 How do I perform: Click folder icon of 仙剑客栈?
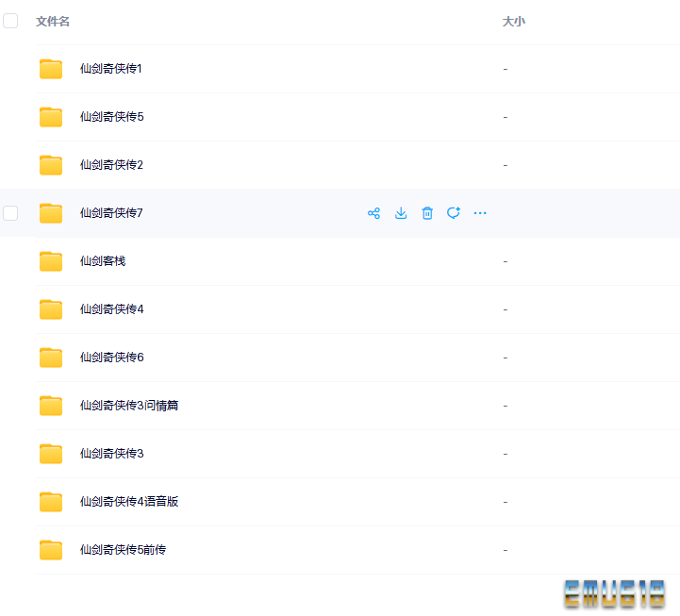[x=51, y=261]
